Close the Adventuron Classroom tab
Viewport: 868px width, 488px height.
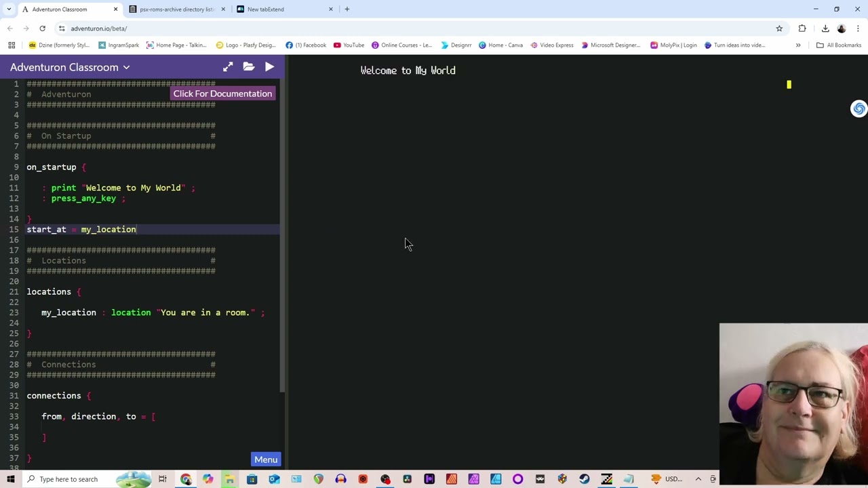tap(115, 9)
